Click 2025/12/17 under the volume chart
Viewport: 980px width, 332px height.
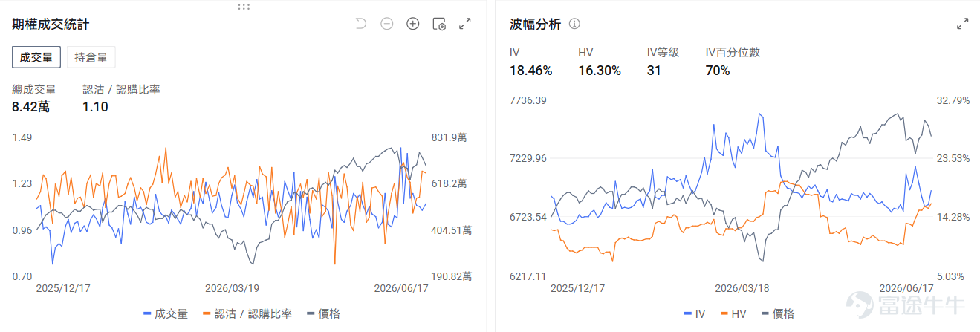[x=63, y=288]
